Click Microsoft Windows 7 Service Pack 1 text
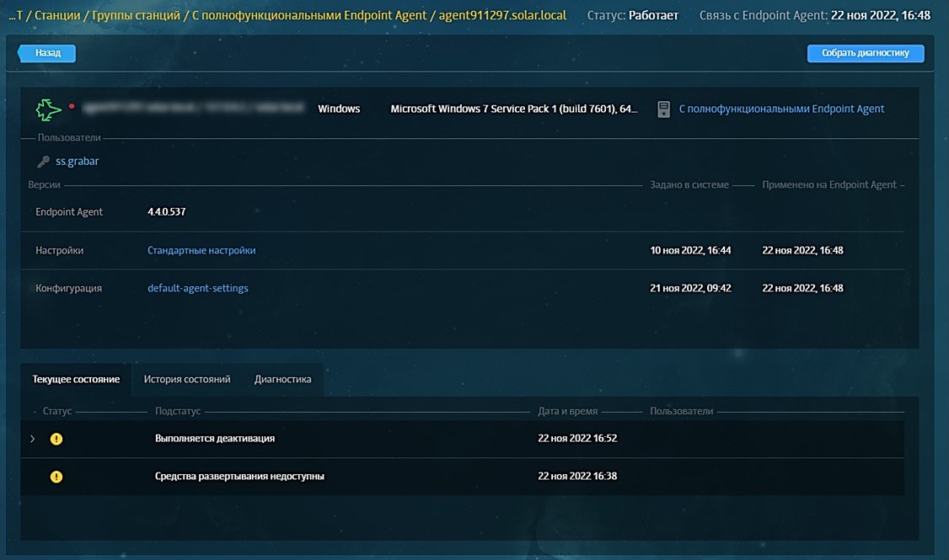This screenshot has width=949, height=560. click(x=514, y=109)
